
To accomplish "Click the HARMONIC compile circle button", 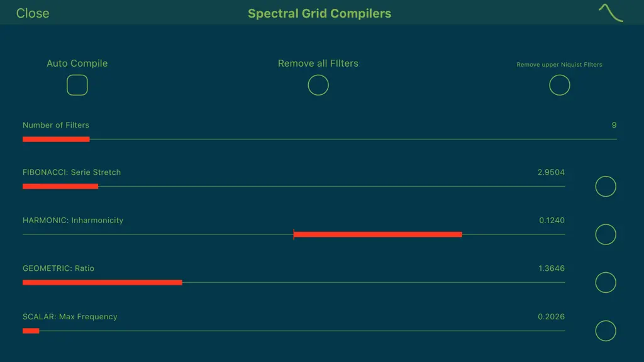I will tap(606, 234).
